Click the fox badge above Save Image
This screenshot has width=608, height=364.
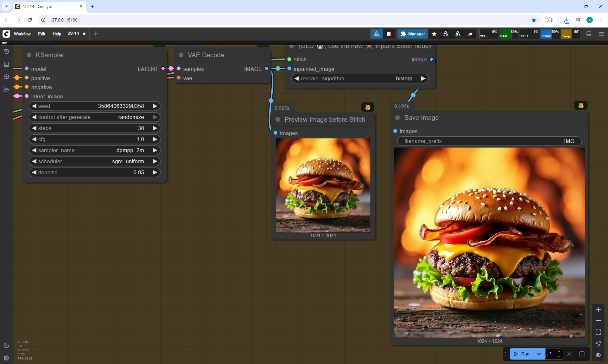[x=581, y=105]
